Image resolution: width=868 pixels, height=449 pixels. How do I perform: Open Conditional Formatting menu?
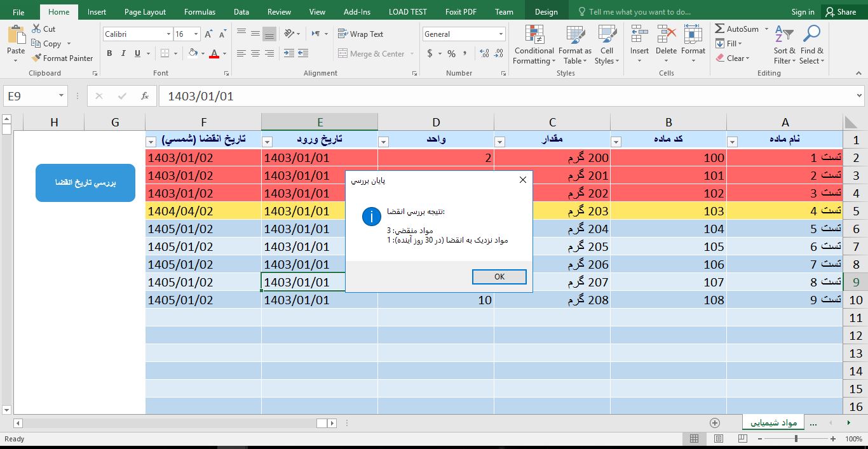click(x=534, y=44)
